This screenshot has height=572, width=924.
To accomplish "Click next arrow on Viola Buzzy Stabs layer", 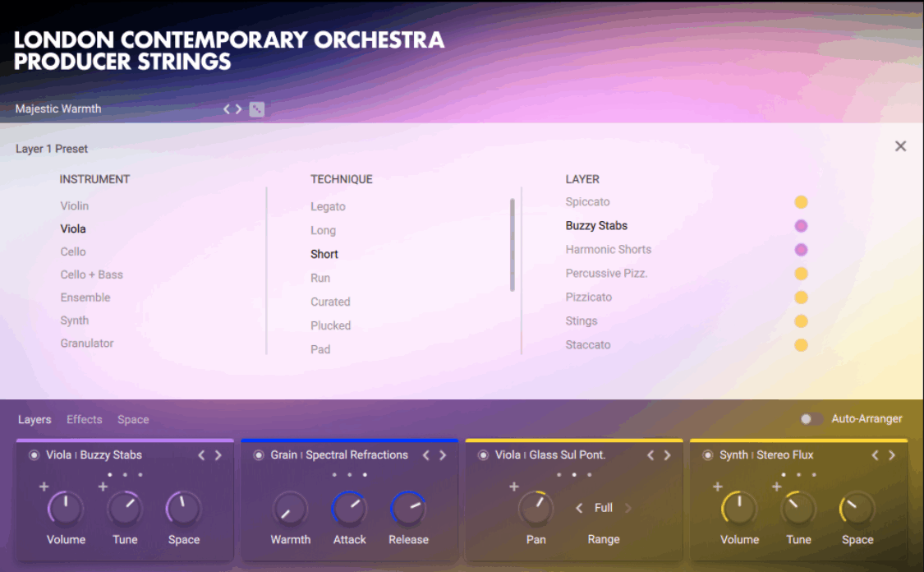I will click(x=218, y=455).
